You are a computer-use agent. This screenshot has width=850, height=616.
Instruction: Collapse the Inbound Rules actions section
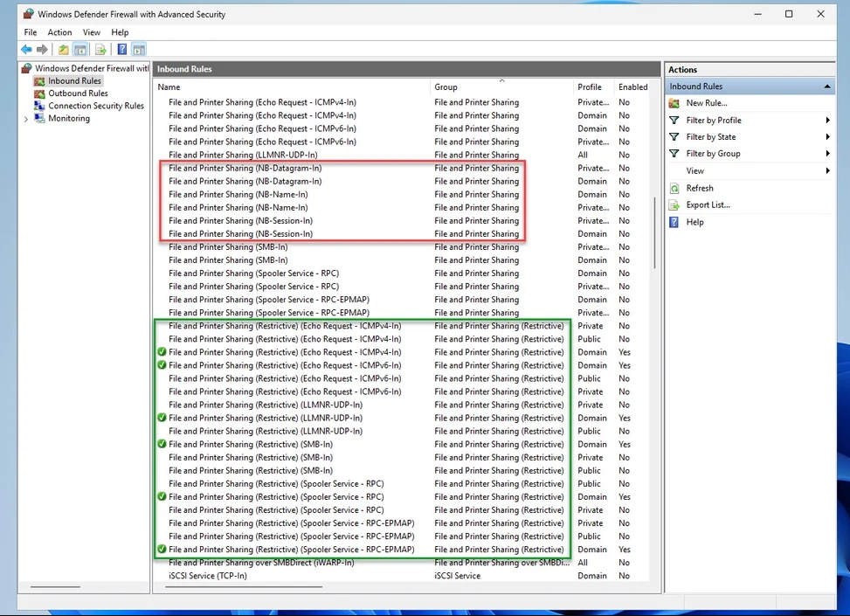pyautogui.click(x=827, y=87)
